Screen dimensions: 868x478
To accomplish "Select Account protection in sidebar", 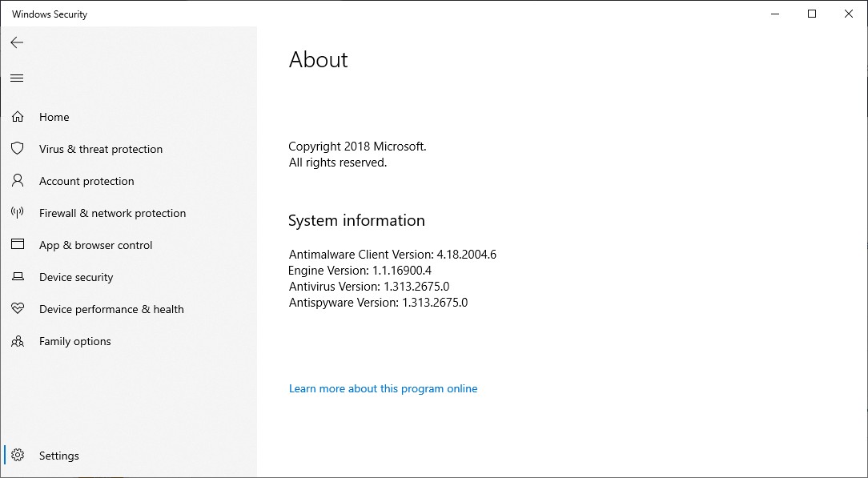I will point(86,181).
